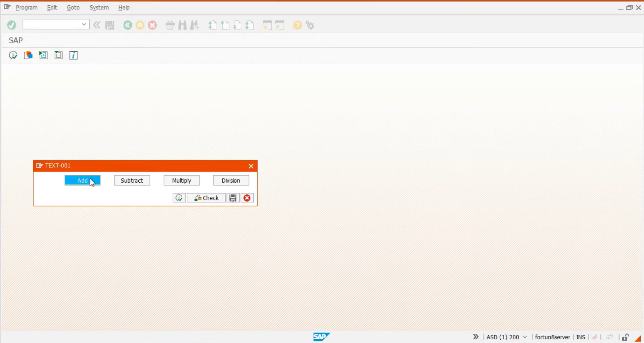Click the Execute clock icon in TEXT-001 dialog
The width and height of the screenshot is (644, 343).
(x=179, y=198)
